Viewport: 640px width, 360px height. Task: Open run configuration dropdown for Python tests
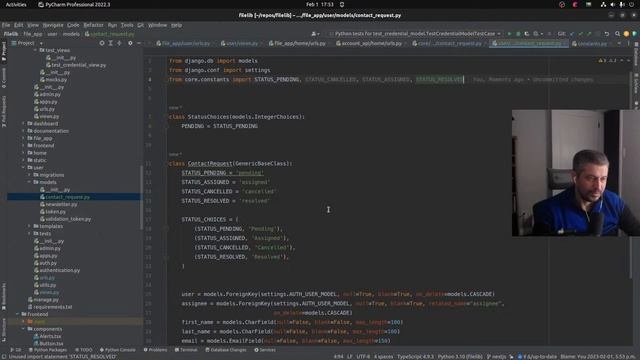tap(414, 34)
